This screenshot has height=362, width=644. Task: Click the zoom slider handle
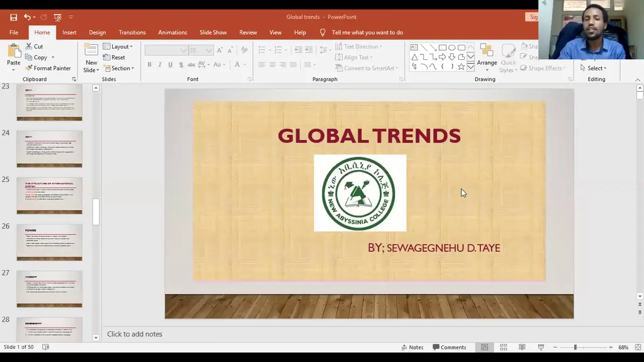click(575, 347)
